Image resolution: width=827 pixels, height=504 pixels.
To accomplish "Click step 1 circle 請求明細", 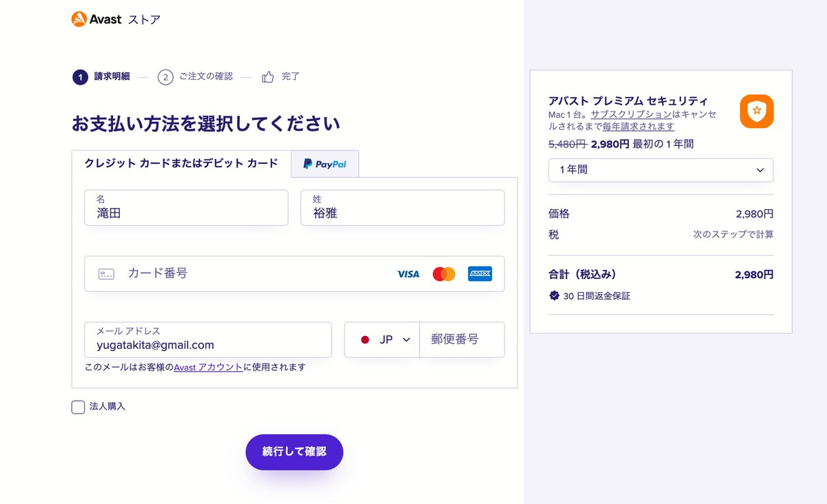I will tap(80, 77).
